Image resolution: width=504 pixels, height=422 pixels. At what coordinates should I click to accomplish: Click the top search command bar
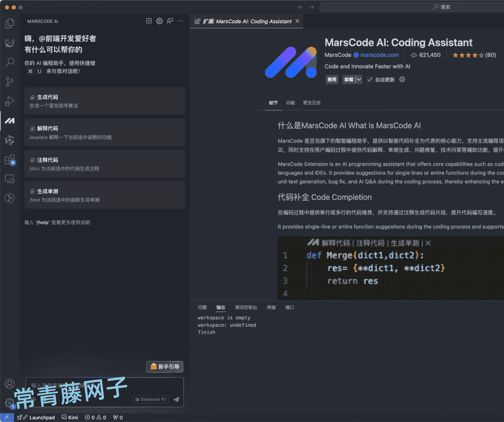412,7
